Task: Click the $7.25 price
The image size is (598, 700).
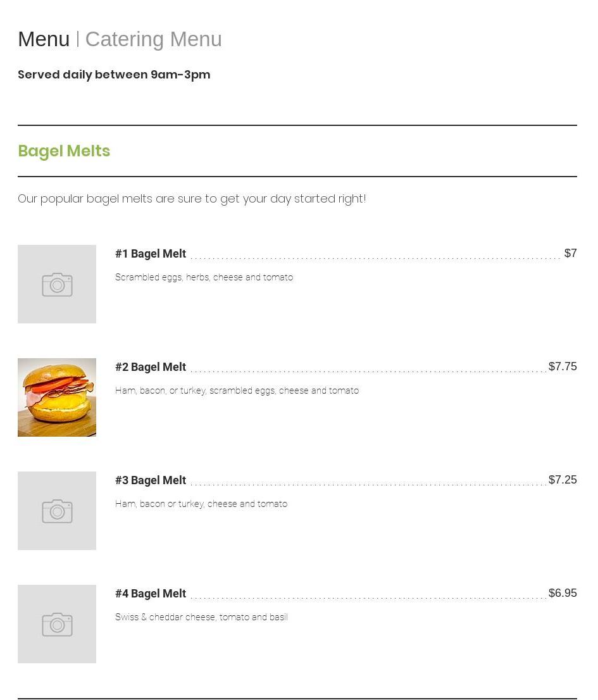Action: 563,480
